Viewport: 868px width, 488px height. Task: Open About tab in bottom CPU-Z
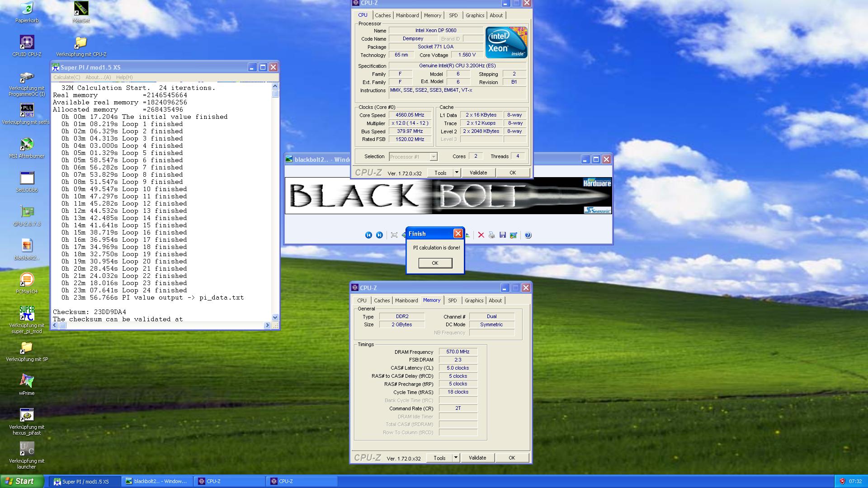(495, 300)
